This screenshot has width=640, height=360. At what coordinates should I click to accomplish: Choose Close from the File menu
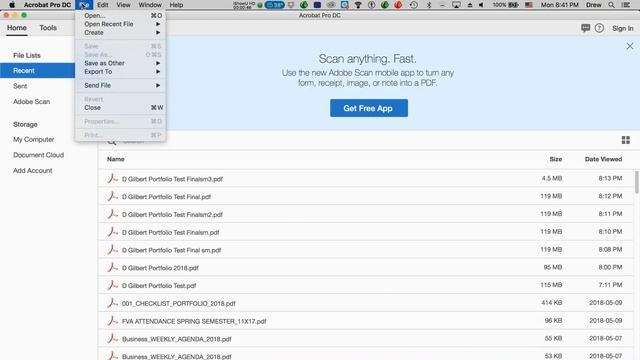(x=120, y=108)
